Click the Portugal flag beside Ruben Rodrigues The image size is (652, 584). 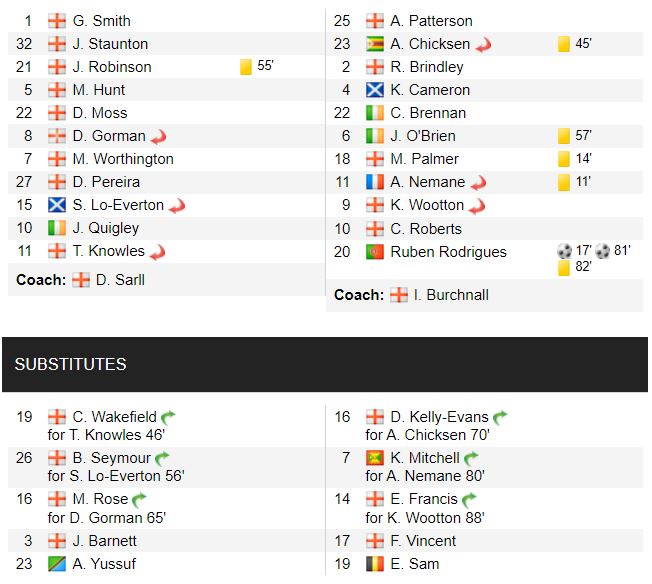pyautogui.click(x=375, y=252)
